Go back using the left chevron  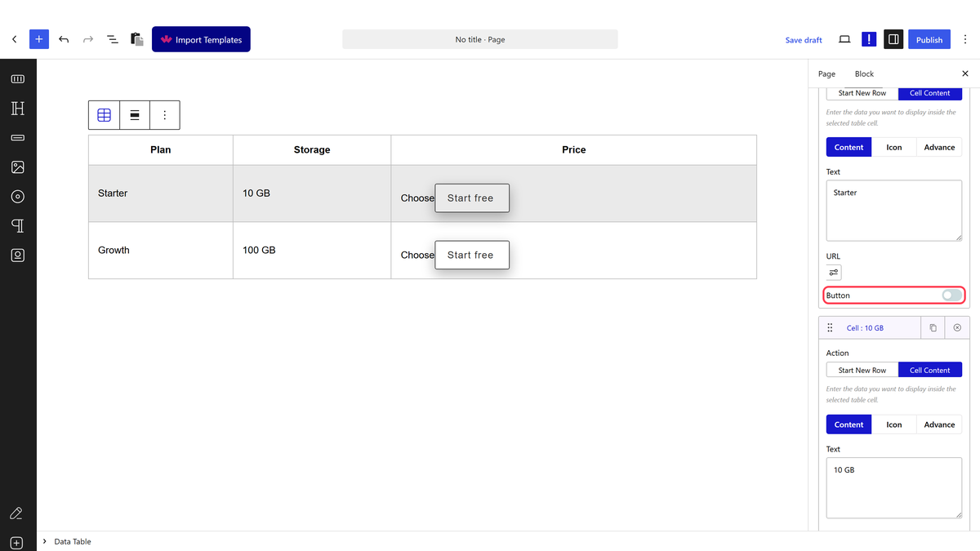pos(14,39)
